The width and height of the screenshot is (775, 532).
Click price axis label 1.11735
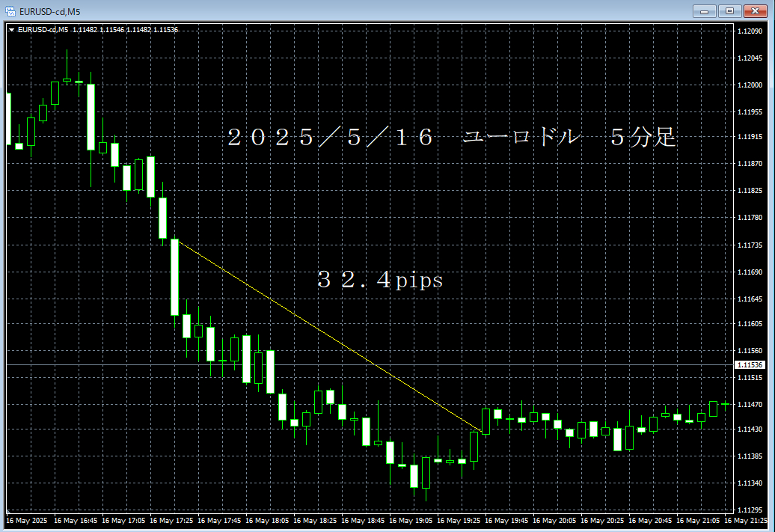point(750,245)
